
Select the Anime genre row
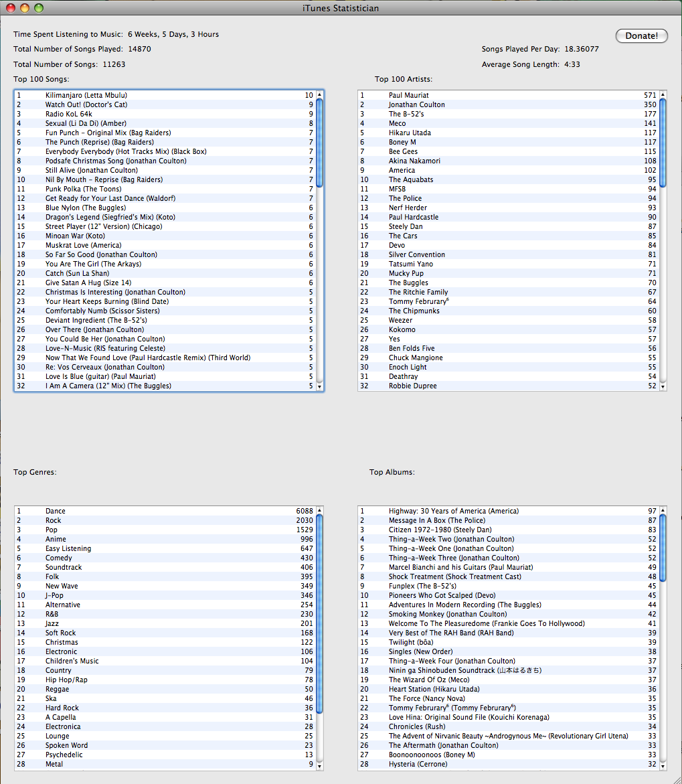(165, 539)
